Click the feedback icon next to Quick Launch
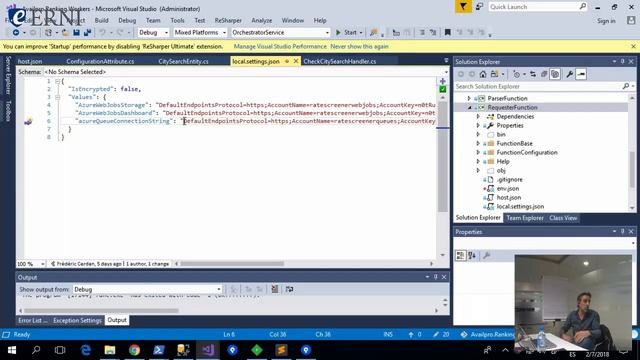Viewport: 640px width, 360px height. tap(480, 7)
